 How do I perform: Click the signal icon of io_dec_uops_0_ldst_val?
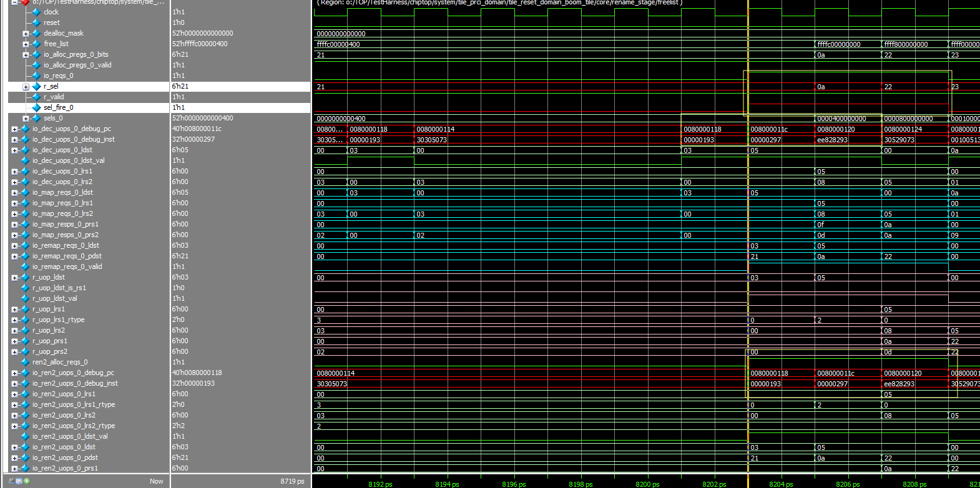point(25,160)
